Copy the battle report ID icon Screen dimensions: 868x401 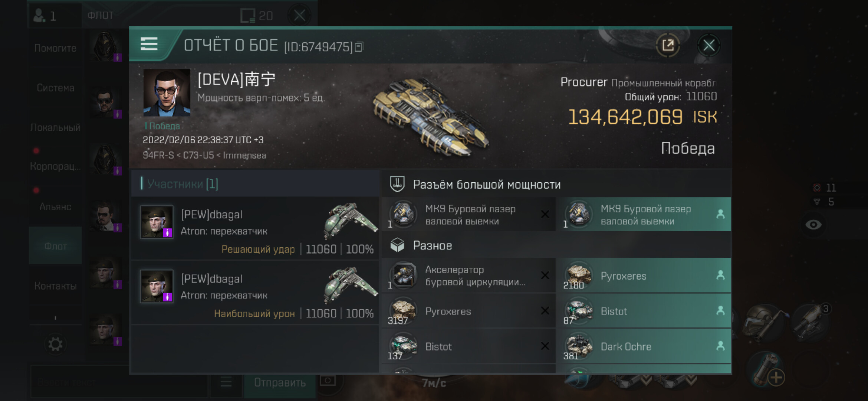point(359,47)
